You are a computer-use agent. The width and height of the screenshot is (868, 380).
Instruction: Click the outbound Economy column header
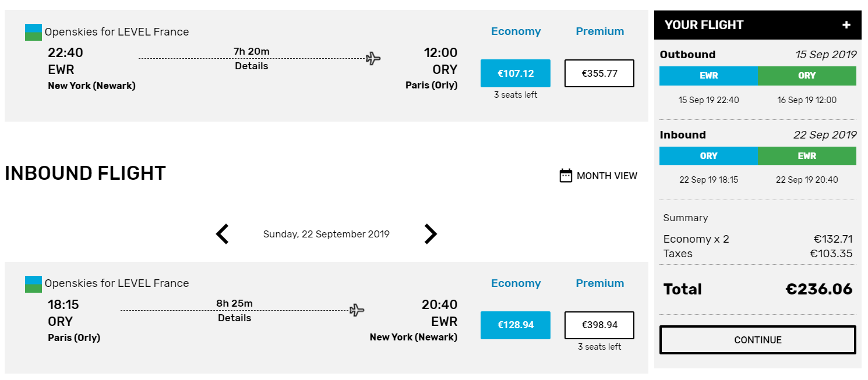pyautogui.click(x=516, y=31)
